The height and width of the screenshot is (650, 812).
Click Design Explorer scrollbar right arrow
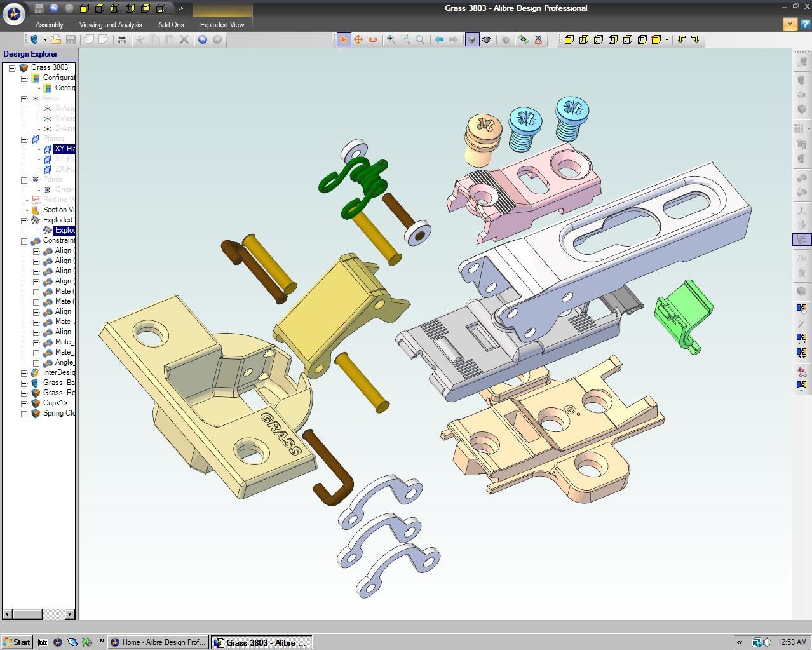click(x=71, y=614)
